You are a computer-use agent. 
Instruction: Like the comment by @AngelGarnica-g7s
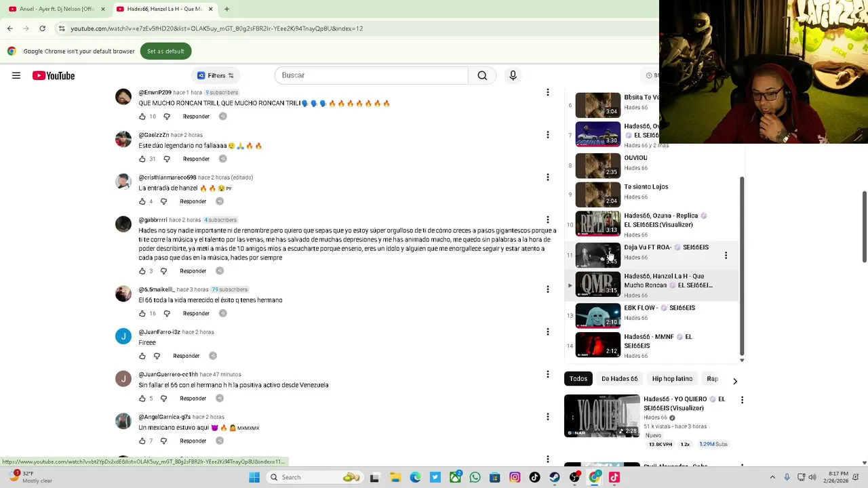click(142, 441)
